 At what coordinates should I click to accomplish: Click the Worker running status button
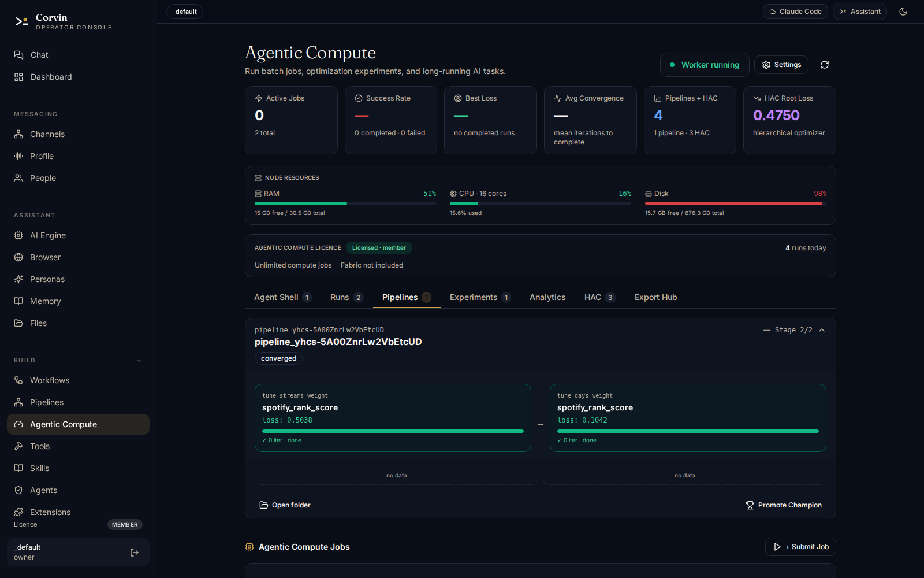[x=705, y=65]
